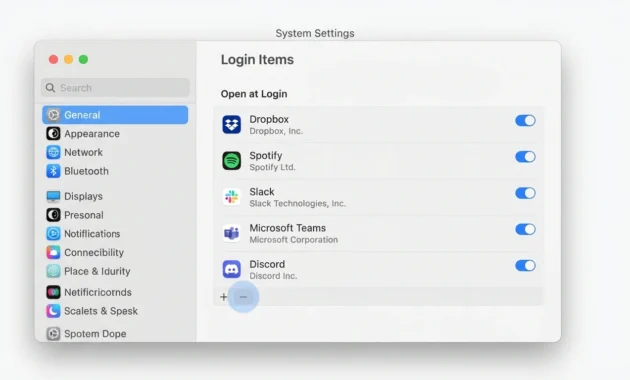The height and width of the screenshot is (380, 630).
Task: Select Presonal in the sidebar
Action: 84,215
